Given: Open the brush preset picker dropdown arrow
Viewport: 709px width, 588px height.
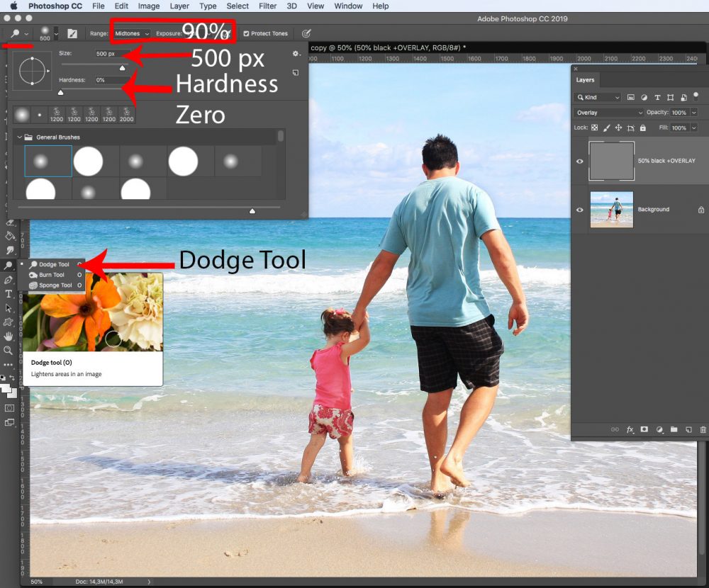Looking at the screenshot, I should click(56, 33).
